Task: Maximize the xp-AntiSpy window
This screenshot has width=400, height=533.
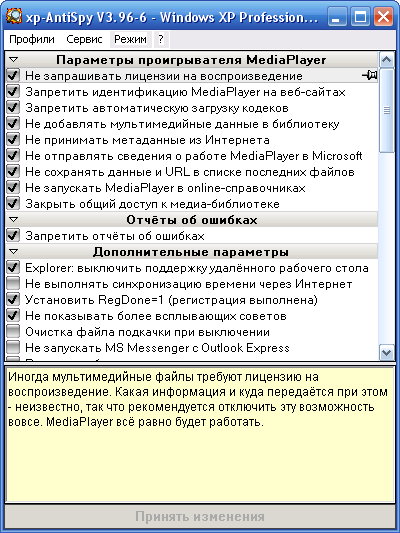Action: 360,17
